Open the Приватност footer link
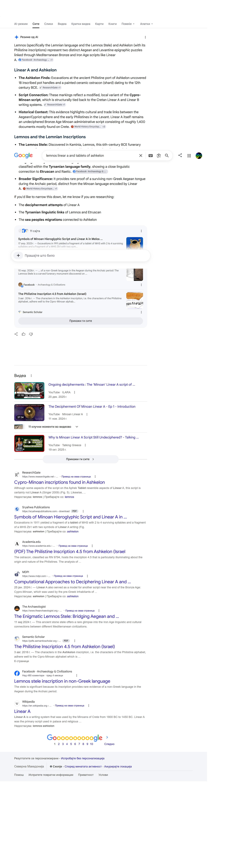Image resolution: width=230 pixels, height=868 pixels. tap(86, 775)
